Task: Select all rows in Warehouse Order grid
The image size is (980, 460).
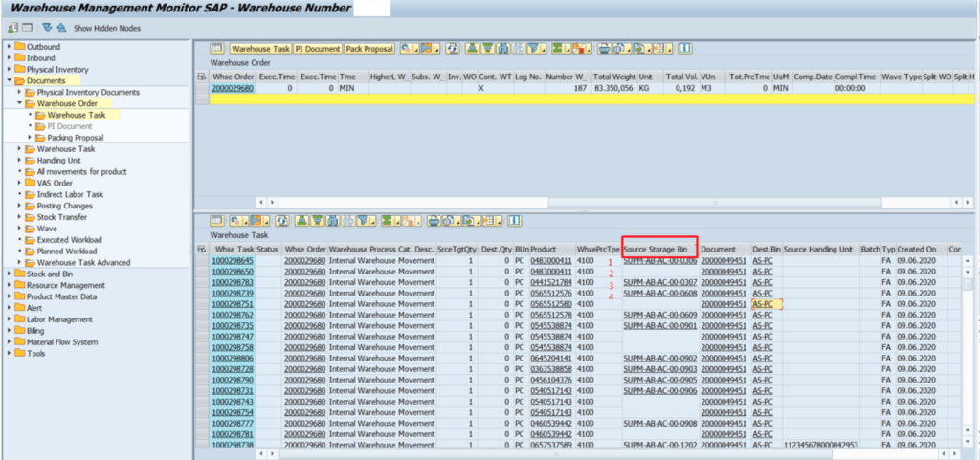Action: click(201, 77)
